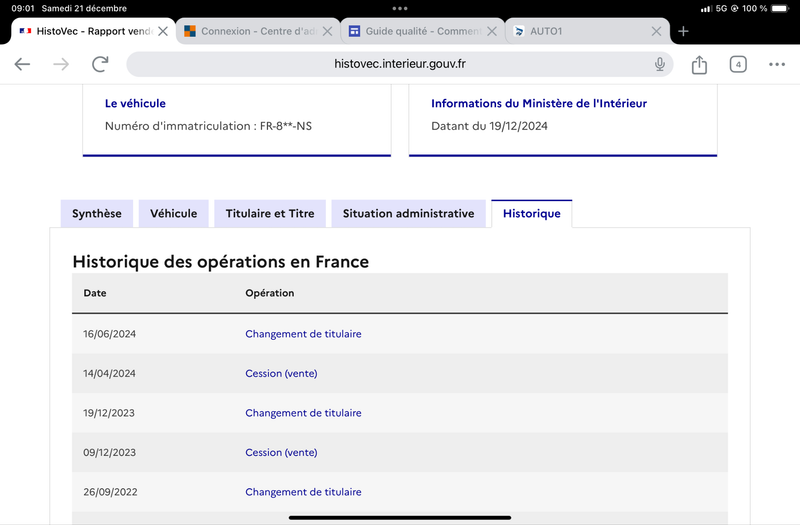The height and width of the screenshot is (525, 800).
Task: Close the Guide qualité tab
Action: click(x=492, y=31)
